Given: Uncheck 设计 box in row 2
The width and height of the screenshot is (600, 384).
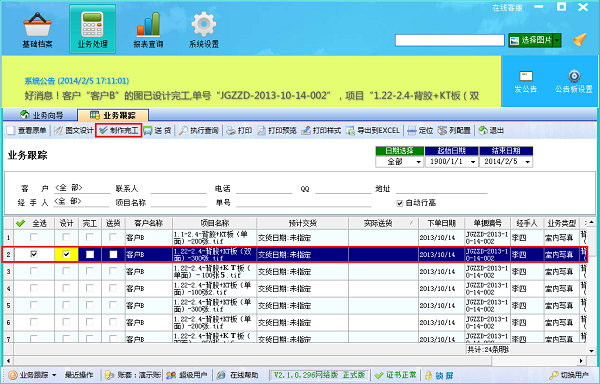Looking at the screenshot, I should pyautogui.click(x=66, y=254).
